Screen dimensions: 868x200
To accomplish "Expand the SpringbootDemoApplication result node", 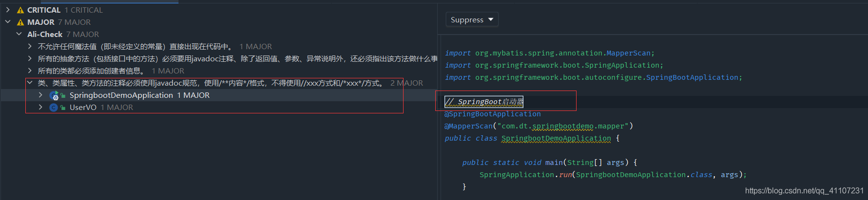I will pyautogui.click(x=41, y=95).
